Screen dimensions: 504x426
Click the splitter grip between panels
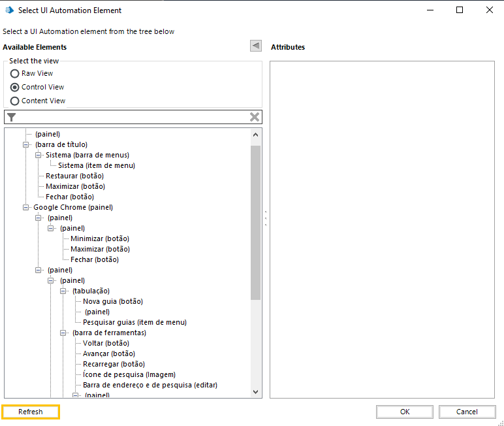point(266,218)
